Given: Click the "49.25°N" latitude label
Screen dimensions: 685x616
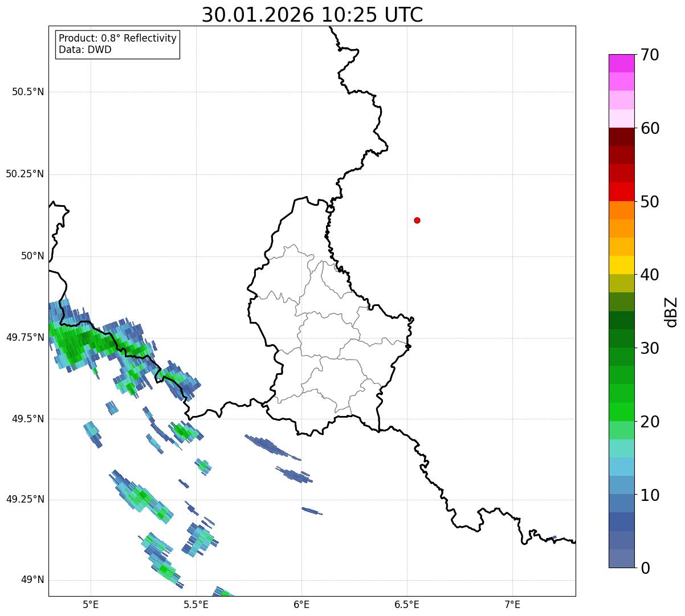Looking at the screenshot, I should 25,500.
